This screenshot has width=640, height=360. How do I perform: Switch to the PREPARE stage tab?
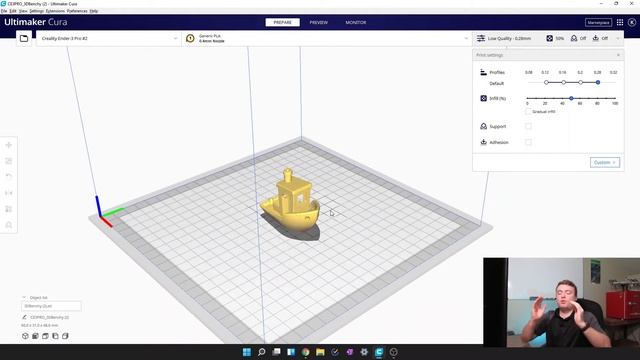(282, 22)
